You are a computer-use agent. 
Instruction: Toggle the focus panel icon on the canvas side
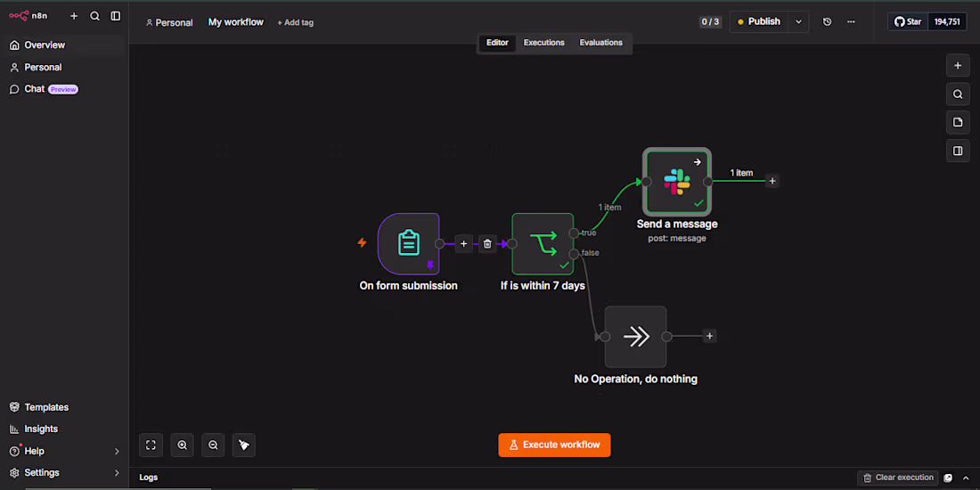[958, 151]
